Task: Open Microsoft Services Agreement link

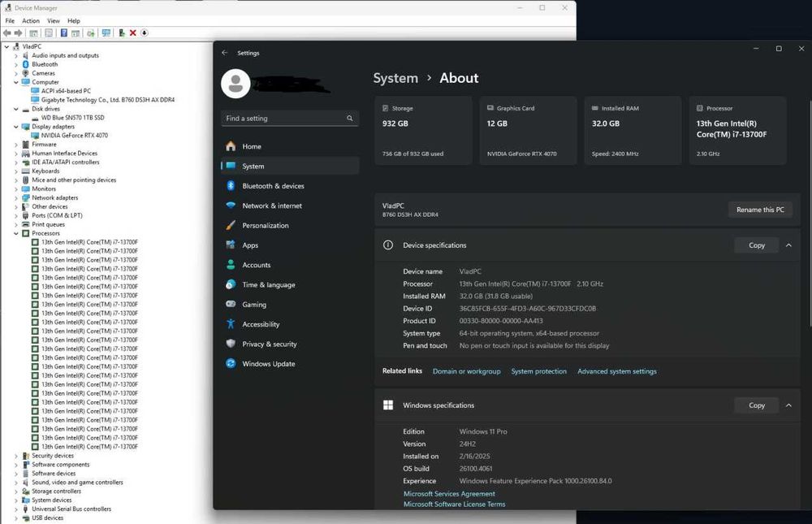Action: click(x=449, y=493)
